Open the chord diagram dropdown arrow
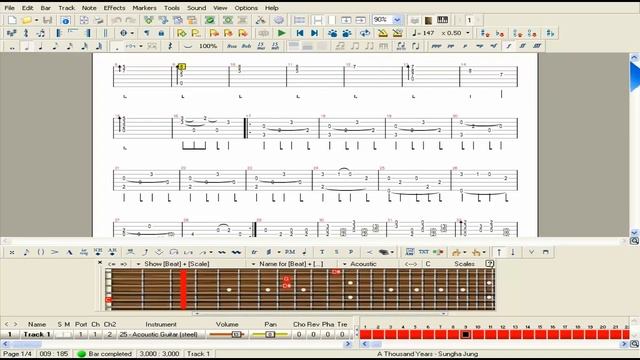Image resolution: width=640 pixels, height=360 pixels. pyautogui.click(x=132, y=33)
